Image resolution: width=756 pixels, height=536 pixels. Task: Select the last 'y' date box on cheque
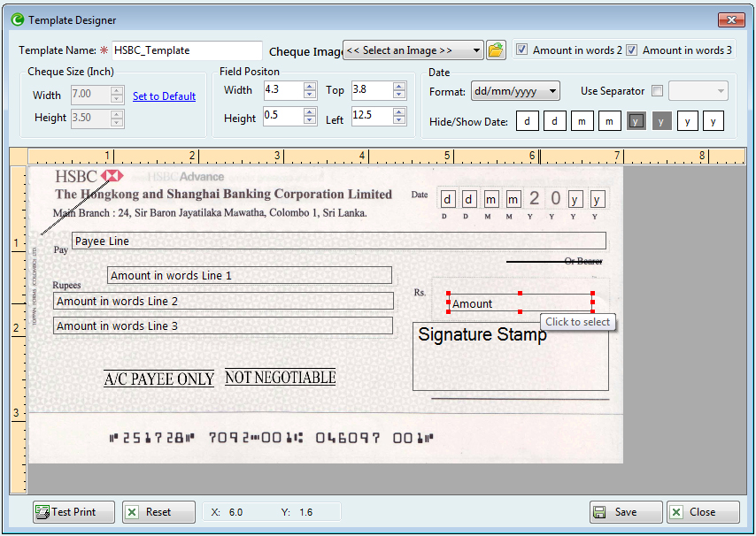[597, 199]
